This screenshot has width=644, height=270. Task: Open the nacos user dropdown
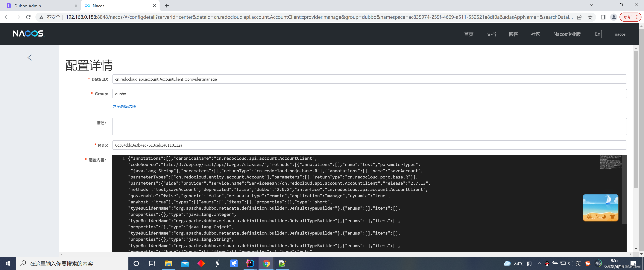[620, 34]
